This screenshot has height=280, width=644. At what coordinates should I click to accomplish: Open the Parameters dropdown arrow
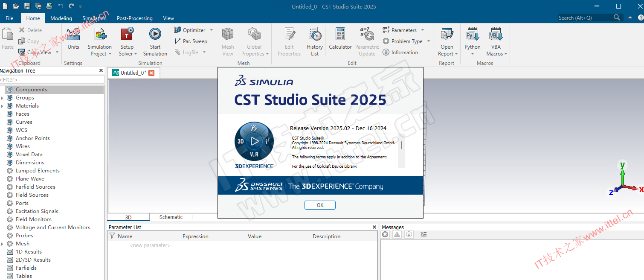pos(423,30)
